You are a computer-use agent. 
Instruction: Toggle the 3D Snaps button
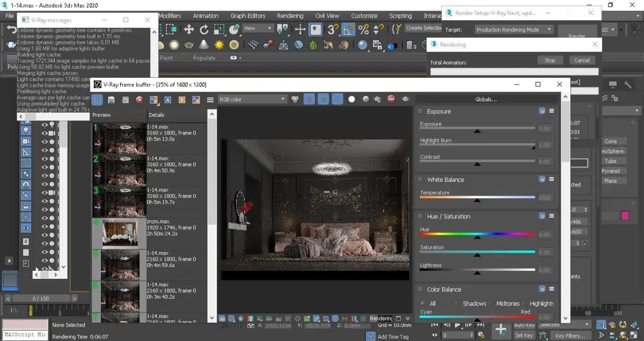coord(333,29)
